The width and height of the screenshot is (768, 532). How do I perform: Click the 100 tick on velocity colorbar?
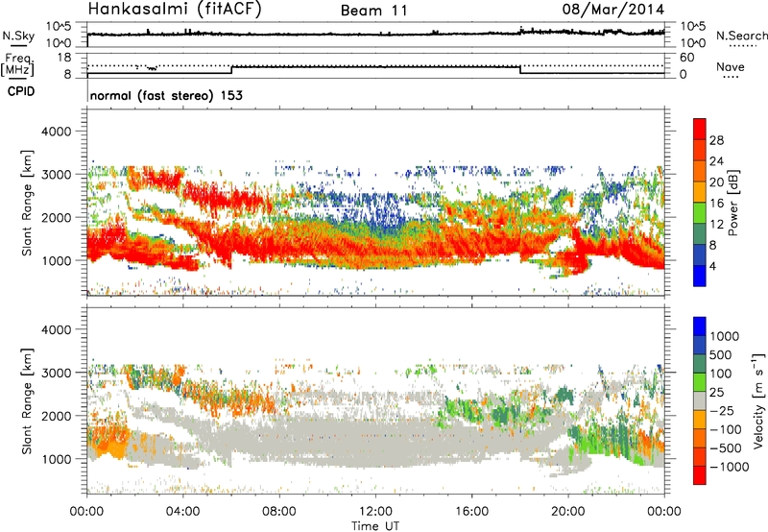click(721, 374)
